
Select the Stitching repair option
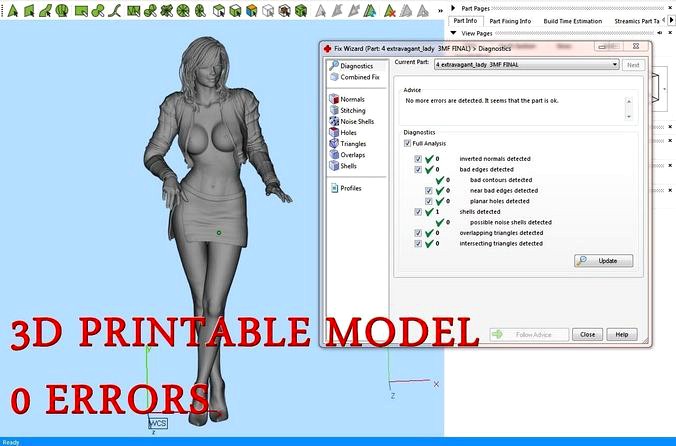pos(353,111)
